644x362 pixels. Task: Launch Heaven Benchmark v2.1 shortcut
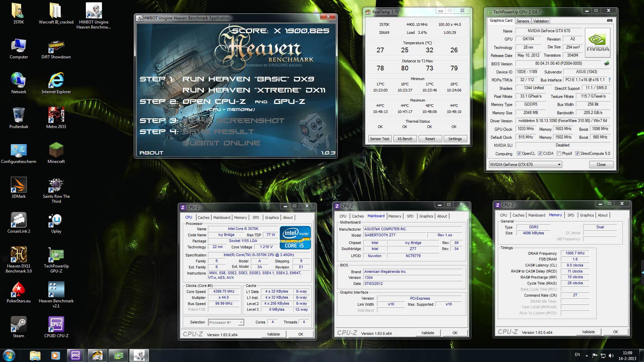pos(56,295)
